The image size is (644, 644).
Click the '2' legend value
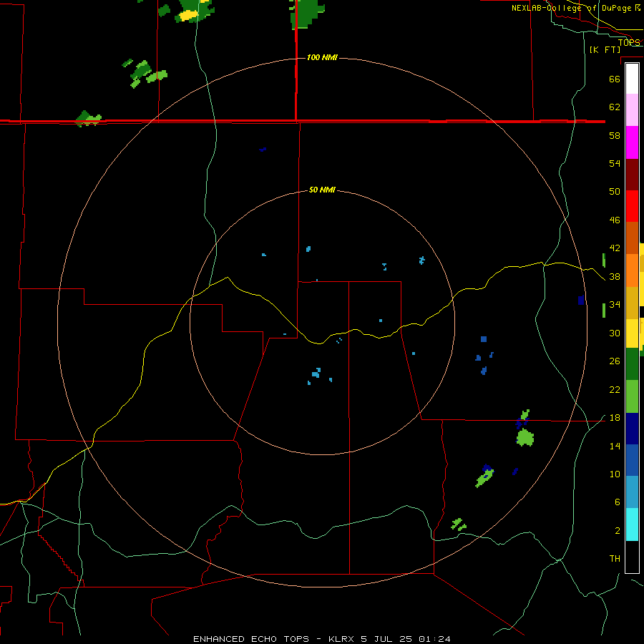[x=617, y=531]
